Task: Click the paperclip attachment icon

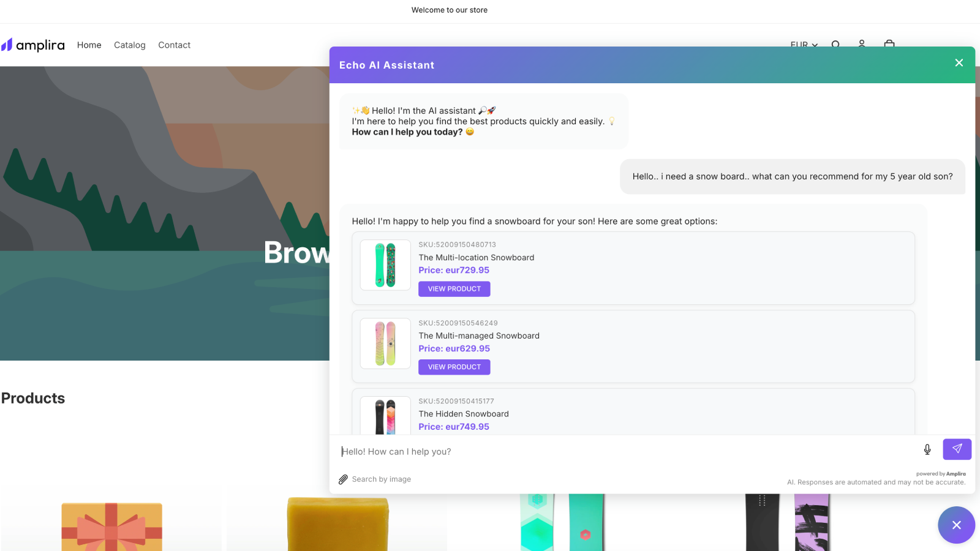Action: (343, 479)
